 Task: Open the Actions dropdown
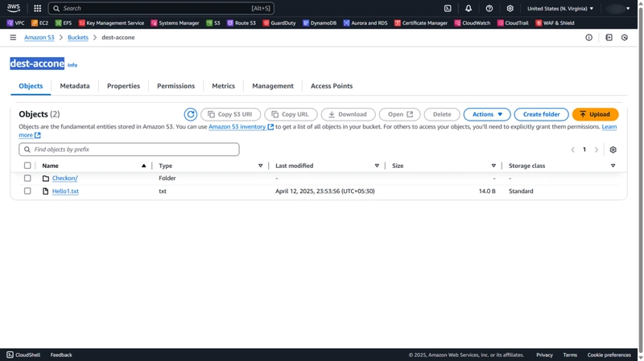pos(487,114)
